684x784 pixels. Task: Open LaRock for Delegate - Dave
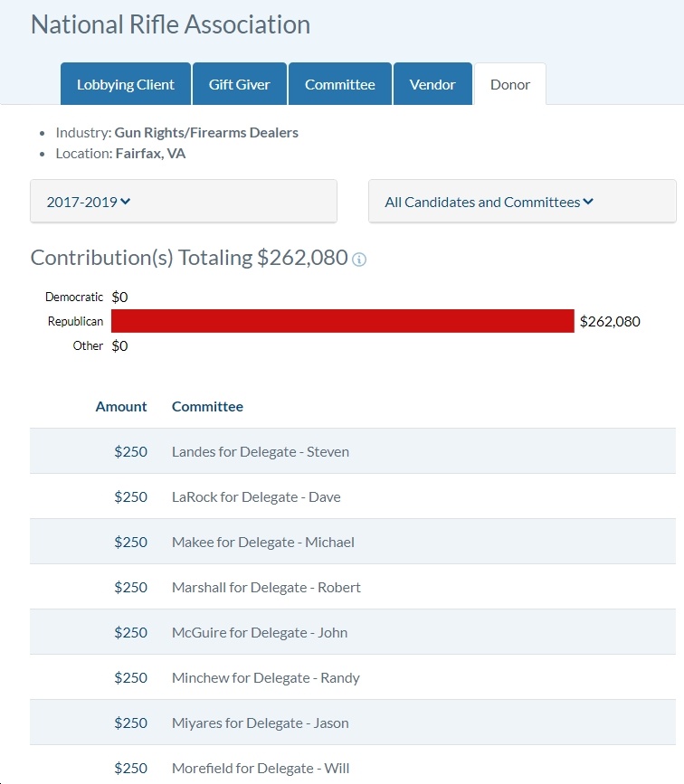tap(256, 497)
